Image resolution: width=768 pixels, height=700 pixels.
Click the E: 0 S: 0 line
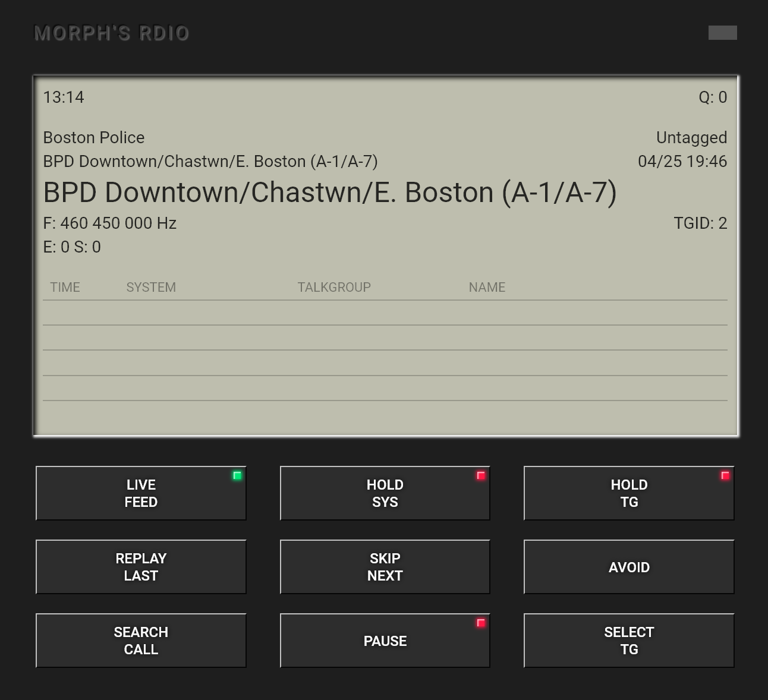(72, 247)
